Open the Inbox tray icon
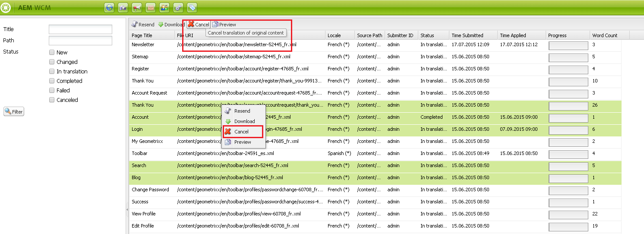The image size is (644, 234). point(151,7)
